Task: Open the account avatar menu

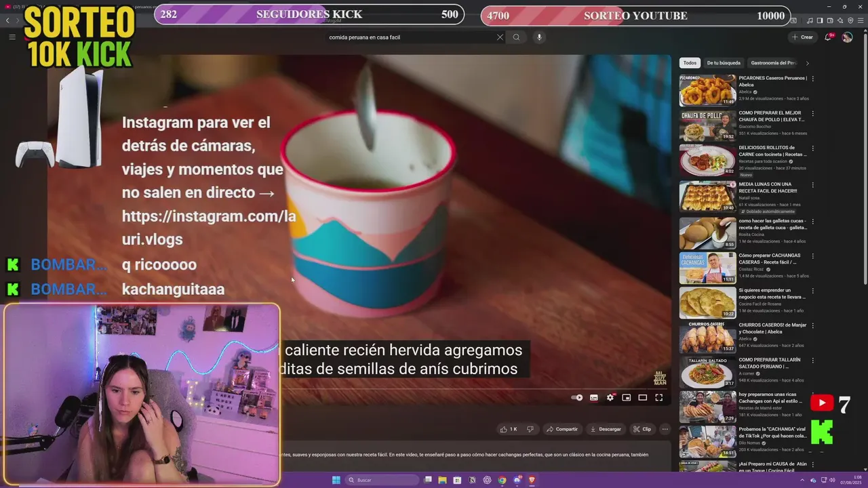Action: (x=847, y=37)
